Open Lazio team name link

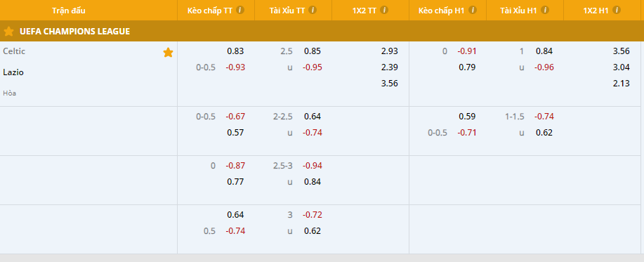tap(13, 72)
